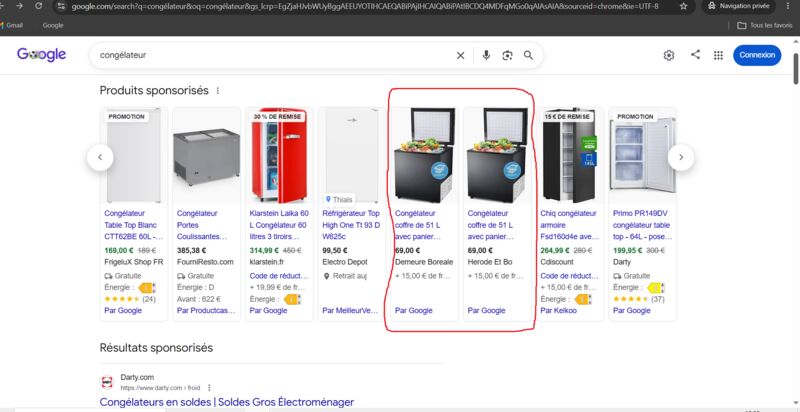The height and width of the screenshot is (412, 800).
Task: Open Congélateurs en soldes Darty result
Action: click(227, 402)
